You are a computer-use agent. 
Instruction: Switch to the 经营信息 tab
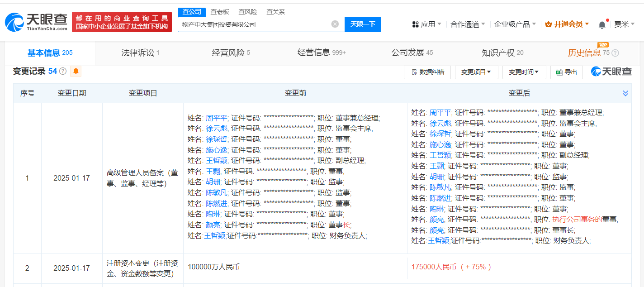click(x=322, y=53)
